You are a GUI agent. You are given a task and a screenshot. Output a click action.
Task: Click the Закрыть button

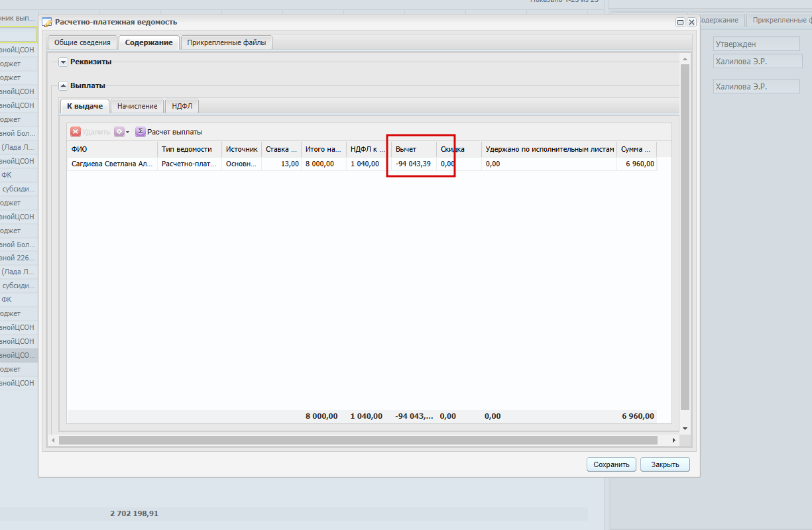[665, 464]
